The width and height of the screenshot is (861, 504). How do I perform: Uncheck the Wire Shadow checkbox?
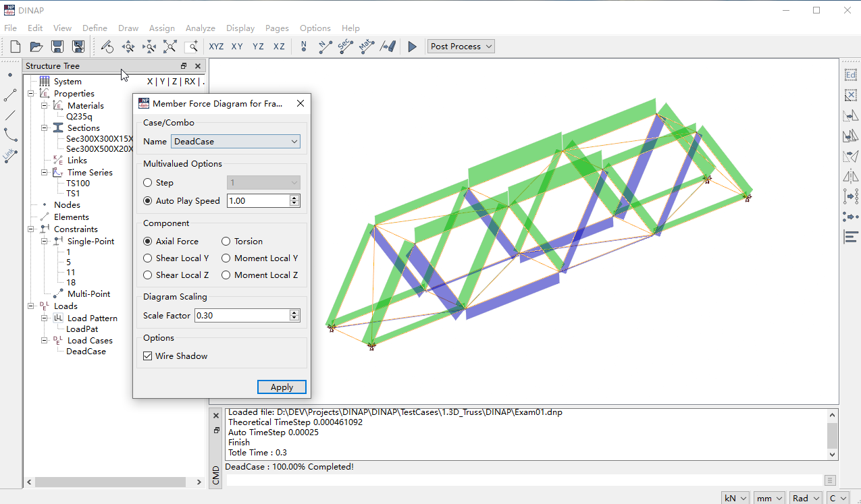coord(148,356)
